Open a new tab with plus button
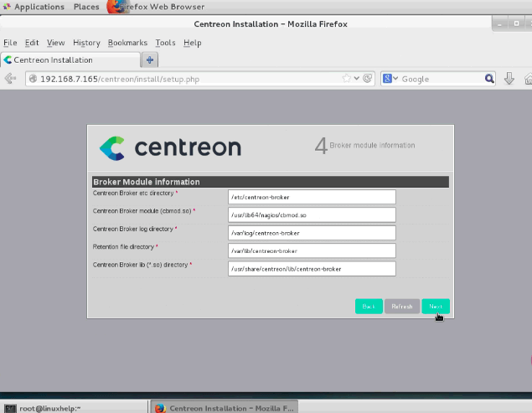Screen dimensions: 532x413 click(150, 60)
